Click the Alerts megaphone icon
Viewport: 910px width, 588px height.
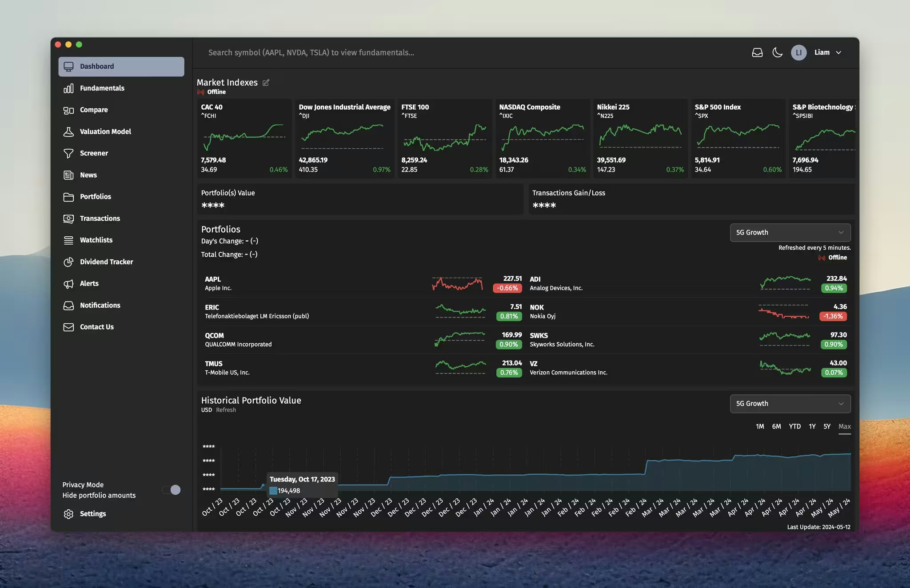pos(68,284)
